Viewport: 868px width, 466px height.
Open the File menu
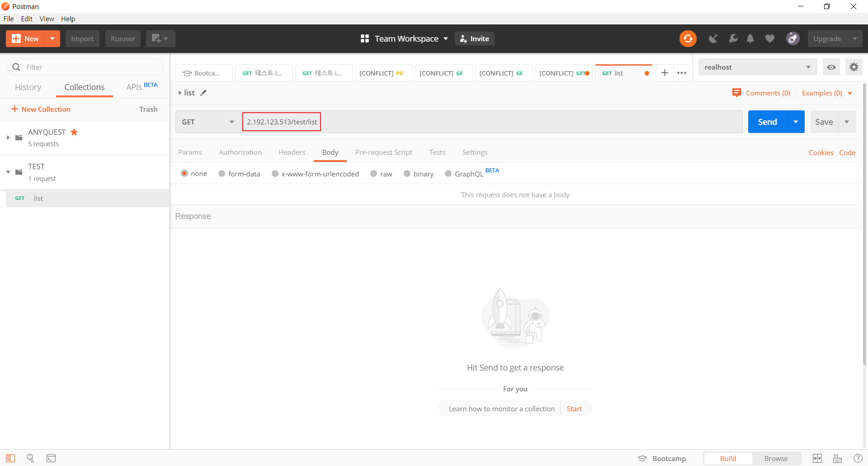[x=9, y=19]
